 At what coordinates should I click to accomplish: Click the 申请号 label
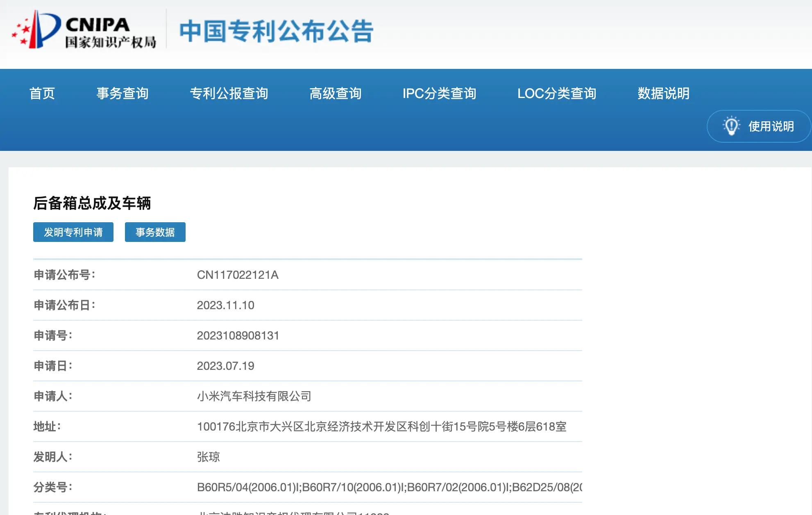53,335
